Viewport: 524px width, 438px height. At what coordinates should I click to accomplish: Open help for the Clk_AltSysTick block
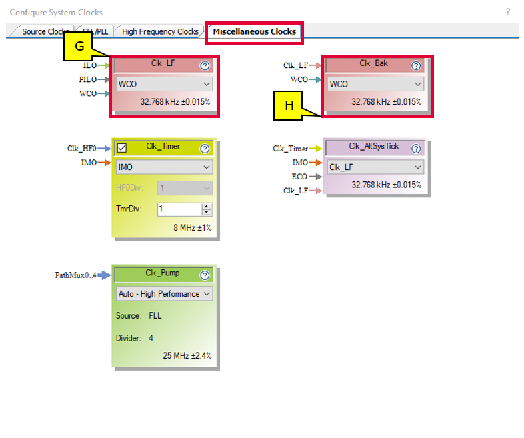(x=416, y=148)
